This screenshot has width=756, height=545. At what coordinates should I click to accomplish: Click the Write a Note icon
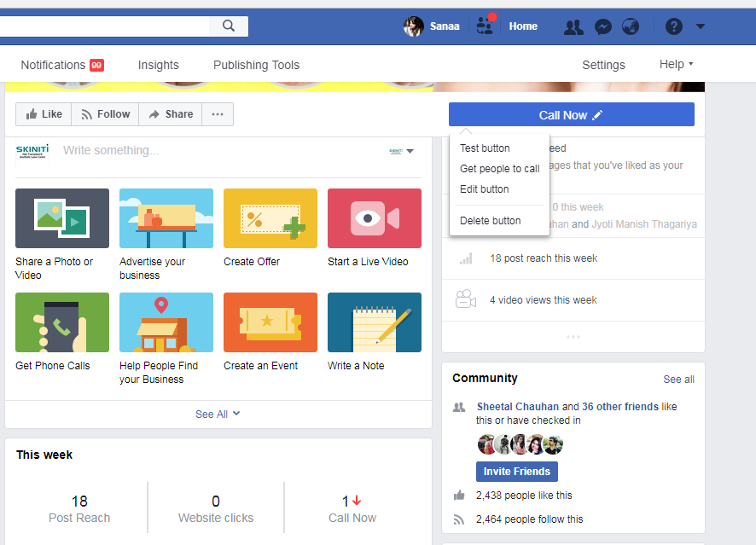(x=375, y=322)
